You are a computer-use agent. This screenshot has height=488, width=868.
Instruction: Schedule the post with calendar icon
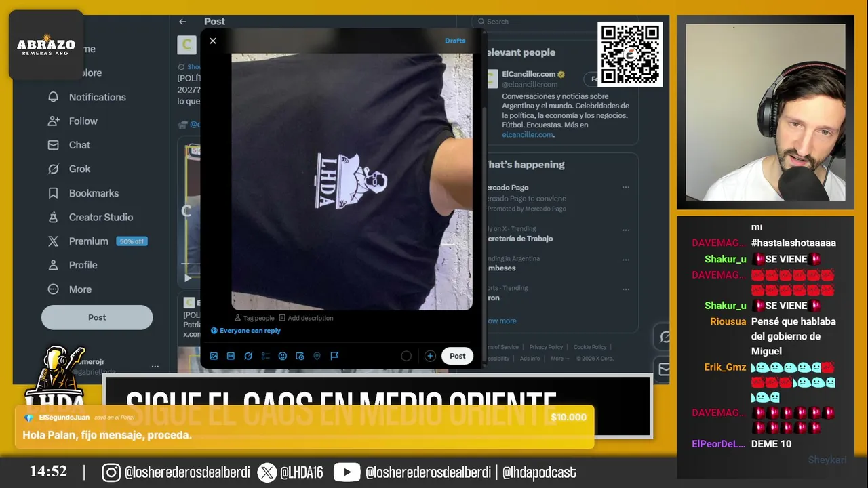[300, 356]
